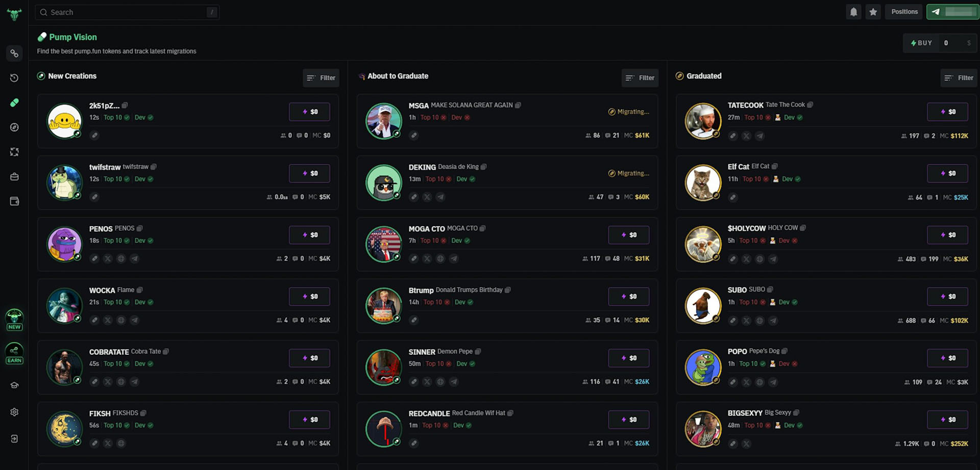Click the Positions button
The image size is (980, 470).
[904, 12]
